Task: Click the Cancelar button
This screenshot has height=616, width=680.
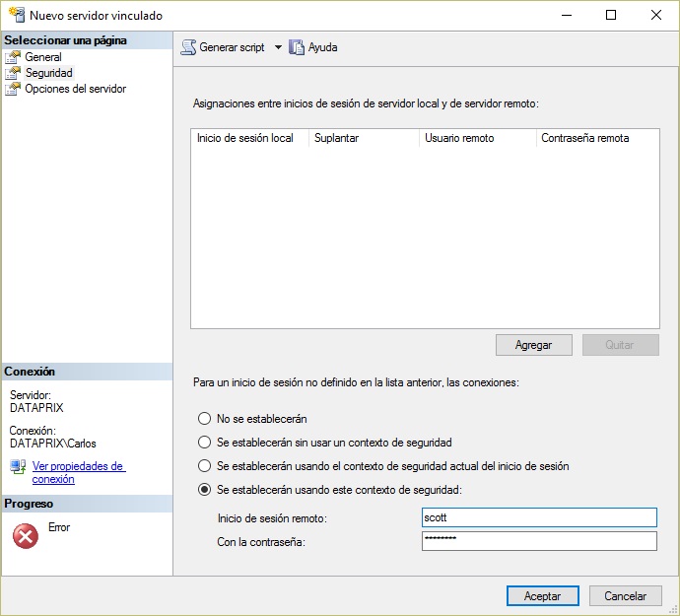Action: 626,596
